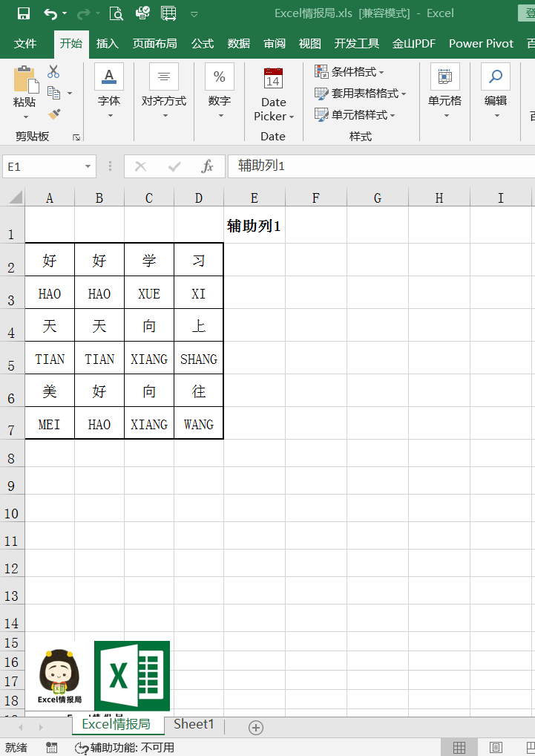Click the Redo arrow icon
The image size is (535, 756).
(84, 13)
